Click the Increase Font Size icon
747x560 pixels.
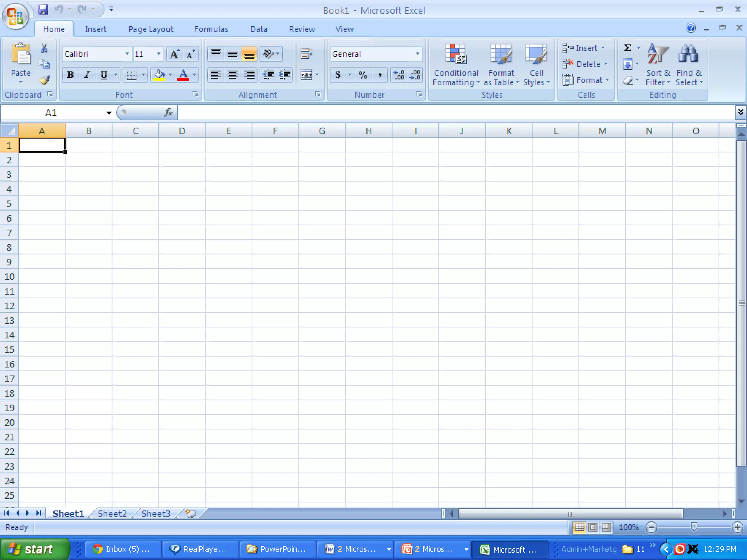(x=174, y=54)
